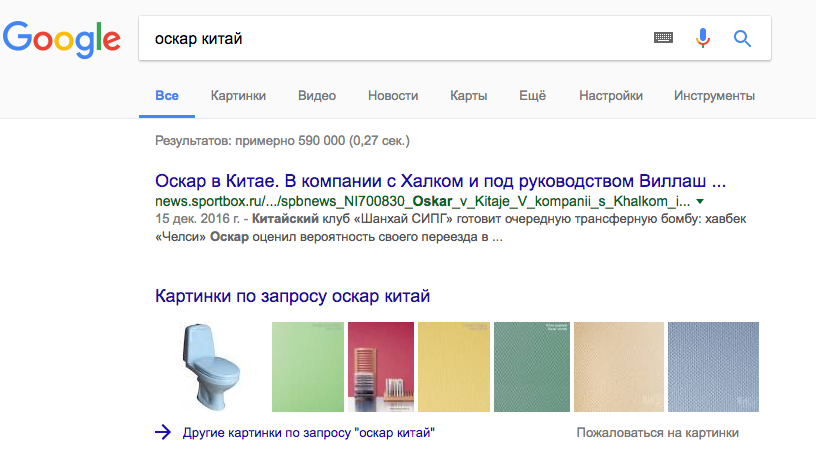Open the "Карты" tab
Screen dimensions: 816x464
point(468,96)
